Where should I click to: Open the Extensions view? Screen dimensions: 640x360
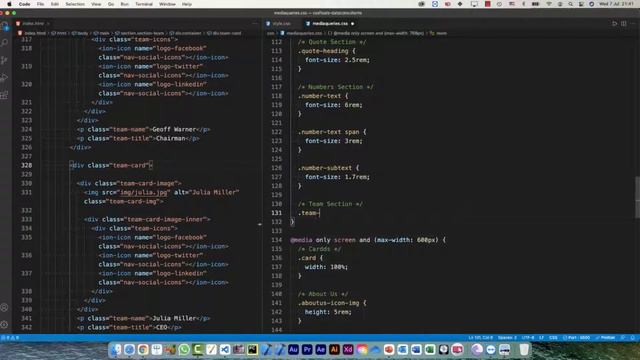pos(4,96)
